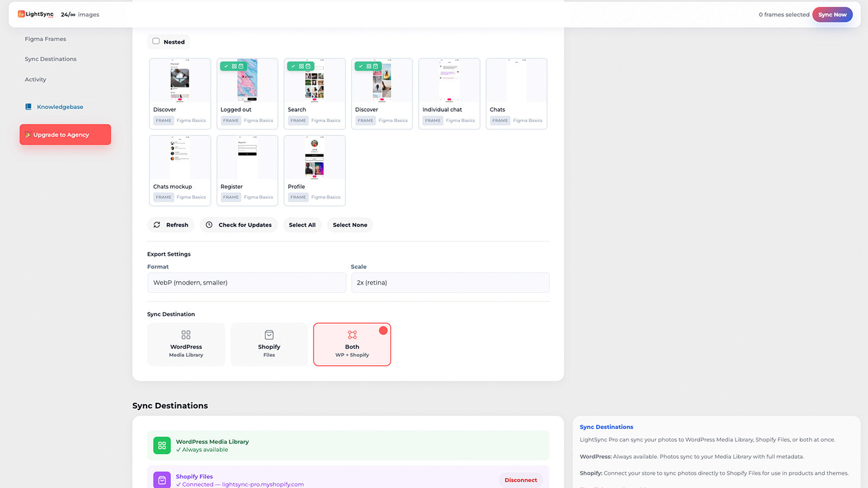Click the Knowledgebase book icon in sidebar

tap(28, 106)
